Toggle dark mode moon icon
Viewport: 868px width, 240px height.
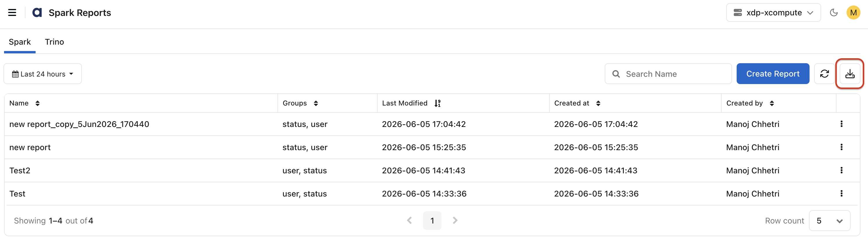(x=834, y=13)
